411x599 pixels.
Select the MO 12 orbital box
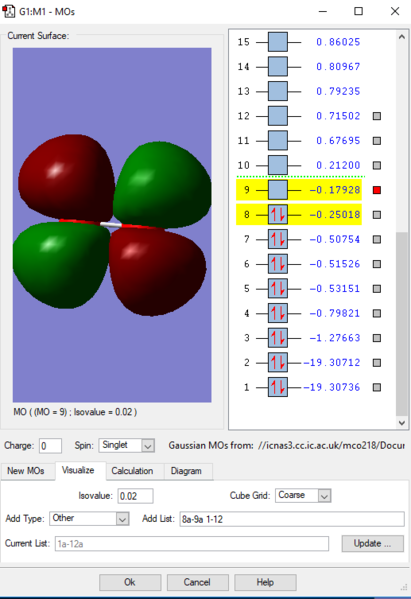(278, 116)
